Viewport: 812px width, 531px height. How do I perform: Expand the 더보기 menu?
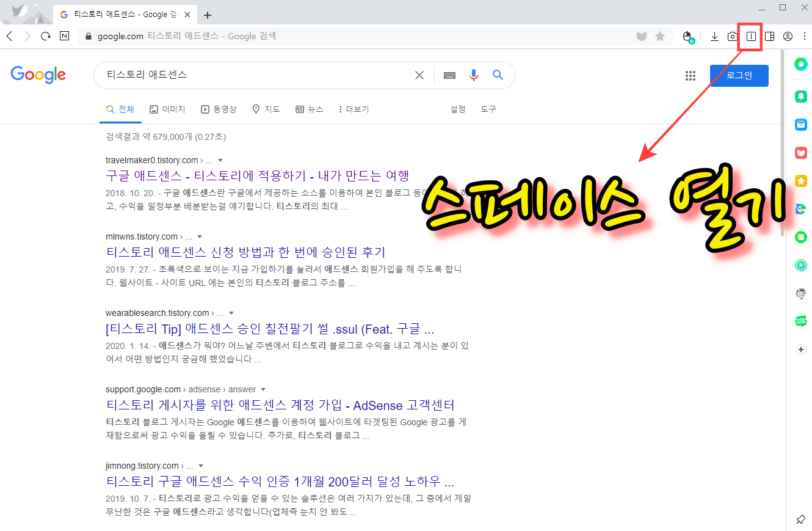pos(353,109)
